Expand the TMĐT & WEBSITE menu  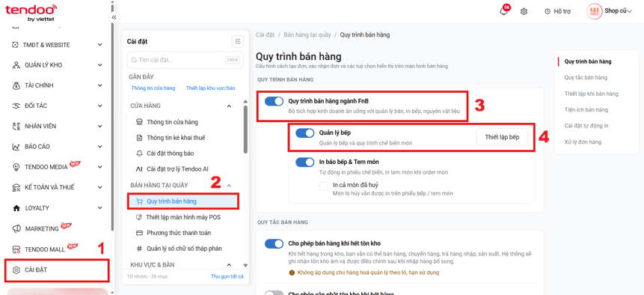point(99,45)
